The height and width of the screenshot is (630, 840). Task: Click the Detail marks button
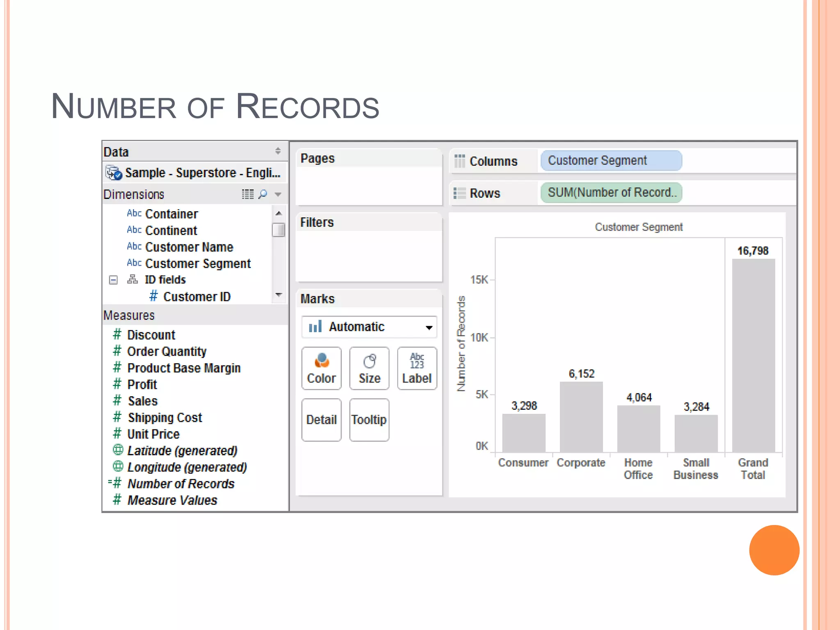coord(321,420)
